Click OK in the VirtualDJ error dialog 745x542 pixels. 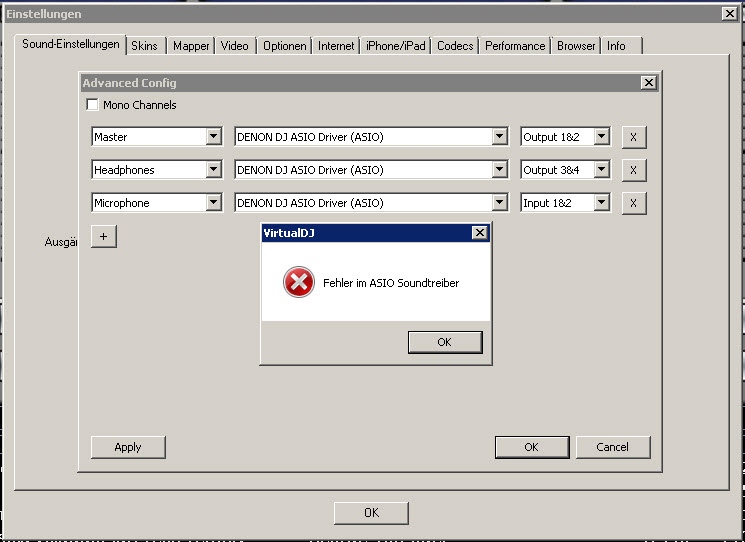[445, 342]
